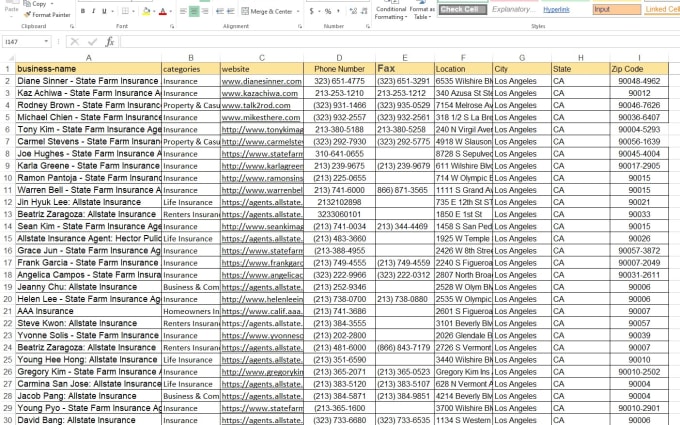The image size is (680, 425).
Task: Open the www.dianesinner.com link
Action: (x=262, y=81)
